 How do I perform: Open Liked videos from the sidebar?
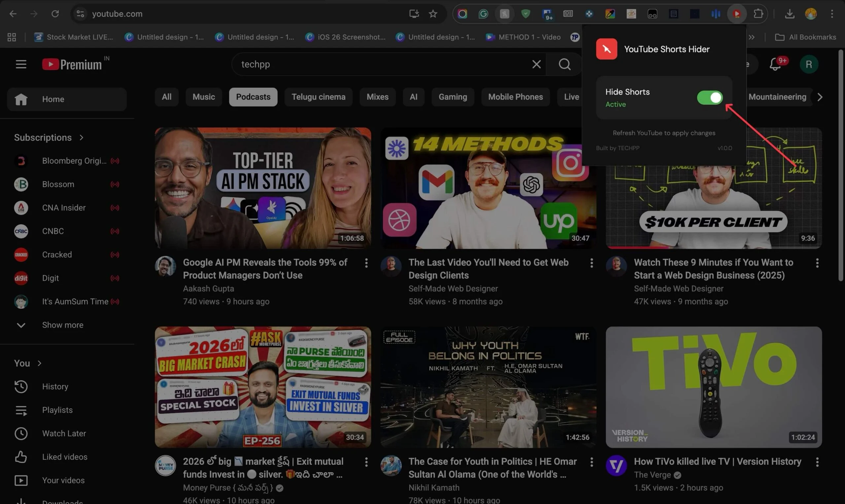coord(65,457)
